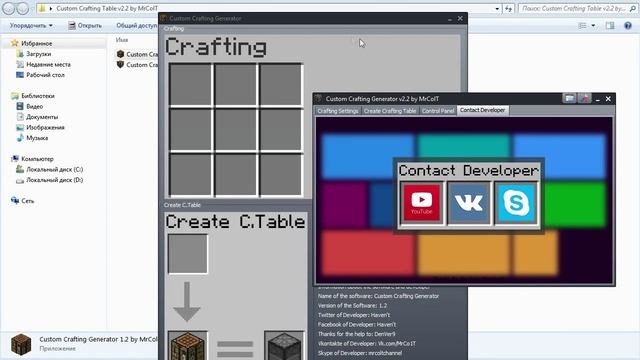Click 'Facebook of Developer: Haven't' line

click(357, 324)
